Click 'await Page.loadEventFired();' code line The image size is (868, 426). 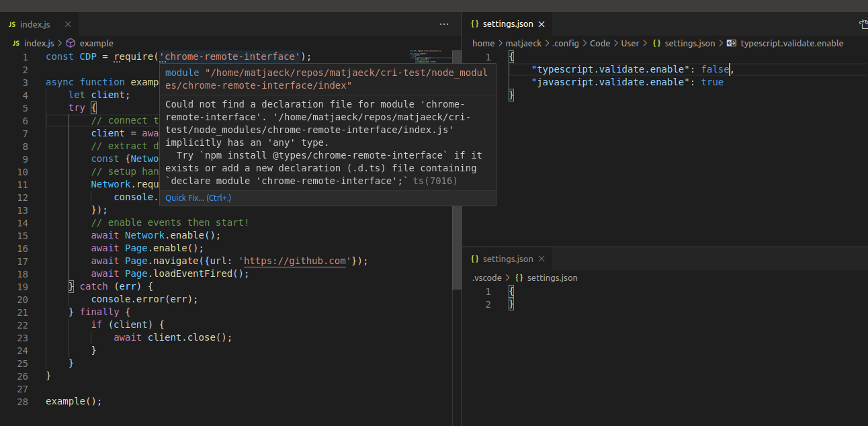tap(170, 273)
